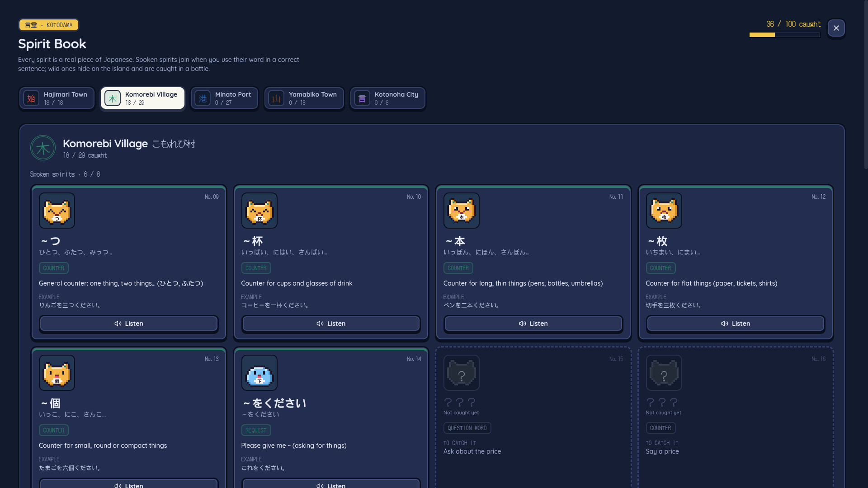Click the REQUEST tag on card No. 14
This screenshot has width=868, height=488.
256,430
